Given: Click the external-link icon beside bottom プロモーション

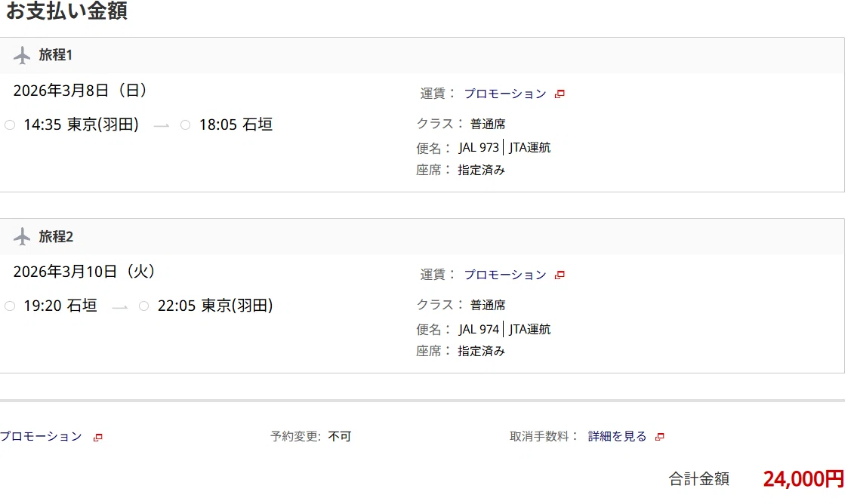Looking at the screenshot, I should (x=97, y=437).
